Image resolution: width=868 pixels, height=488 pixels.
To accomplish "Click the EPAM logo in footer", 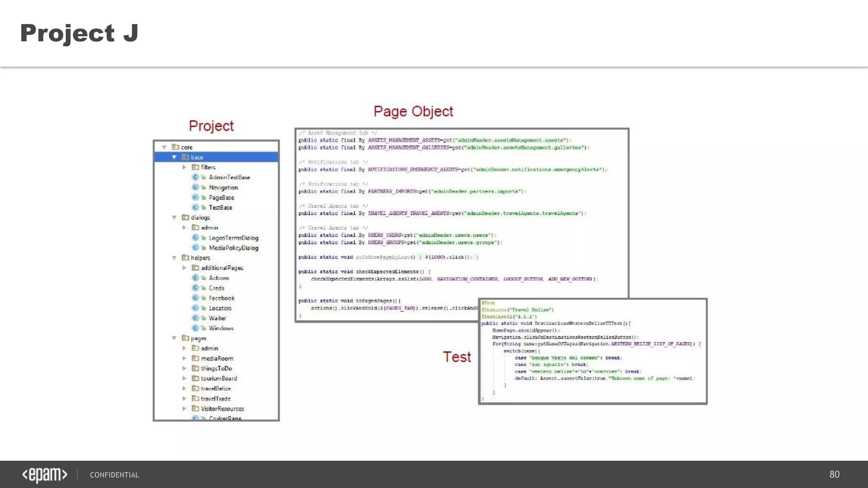I will click(45, 475).
